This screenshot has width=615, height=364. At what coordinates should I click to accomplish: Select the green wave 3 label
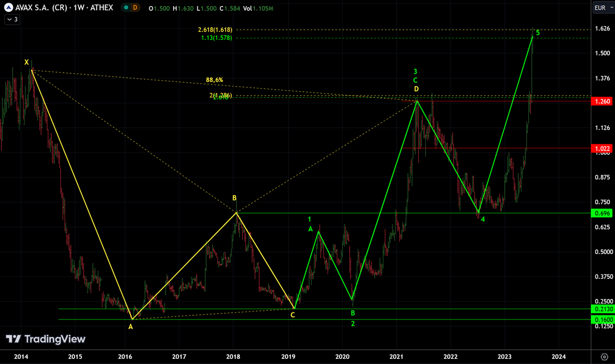click(416, 71)
